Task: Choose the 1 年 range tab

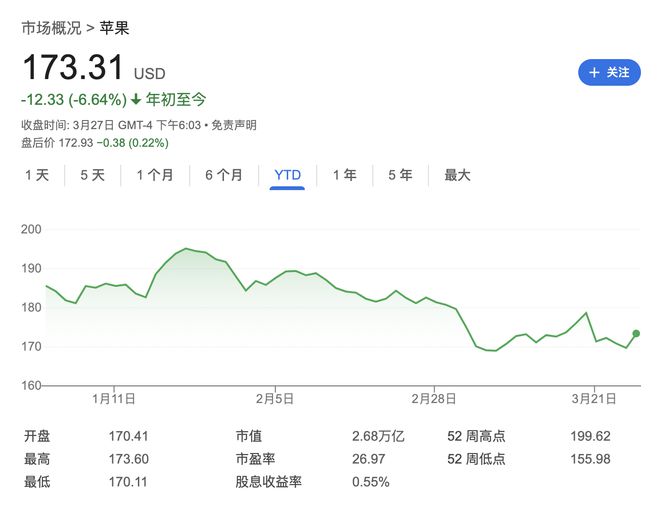Action: pos(345,175)
